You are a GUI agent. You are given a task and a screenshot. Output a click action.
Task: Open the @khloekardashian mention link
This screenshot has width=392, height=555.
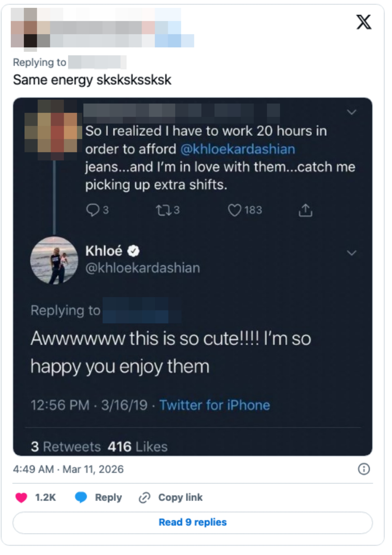238,149
